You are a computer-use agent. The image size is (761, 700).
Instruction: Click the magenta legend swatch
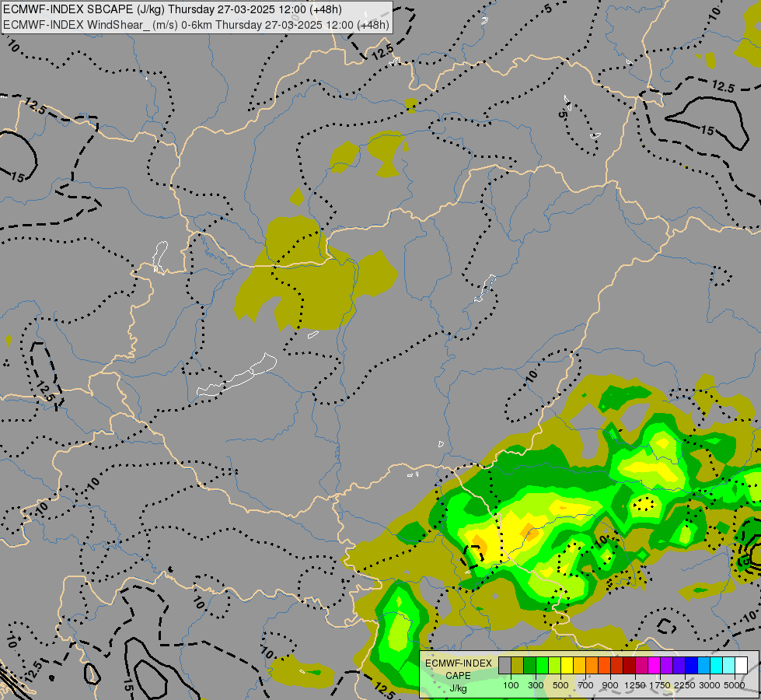click(x=655, y=666)
